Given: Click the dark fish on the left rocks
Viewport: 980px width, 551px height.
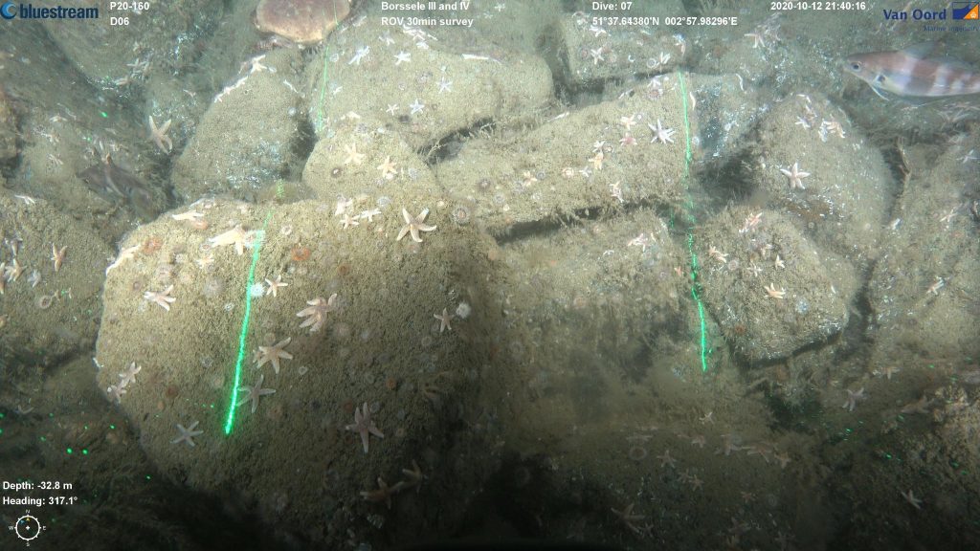Looking at the screenshot, I should pos(113,179).
